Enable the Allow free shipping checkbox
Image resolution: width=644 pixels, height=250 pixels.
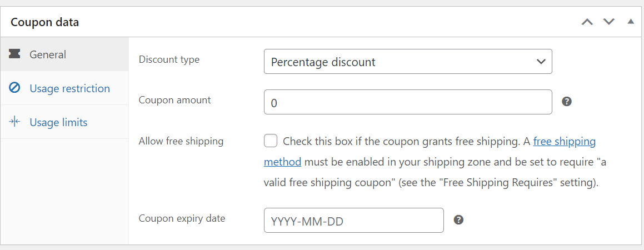click(x=271, y=141)
